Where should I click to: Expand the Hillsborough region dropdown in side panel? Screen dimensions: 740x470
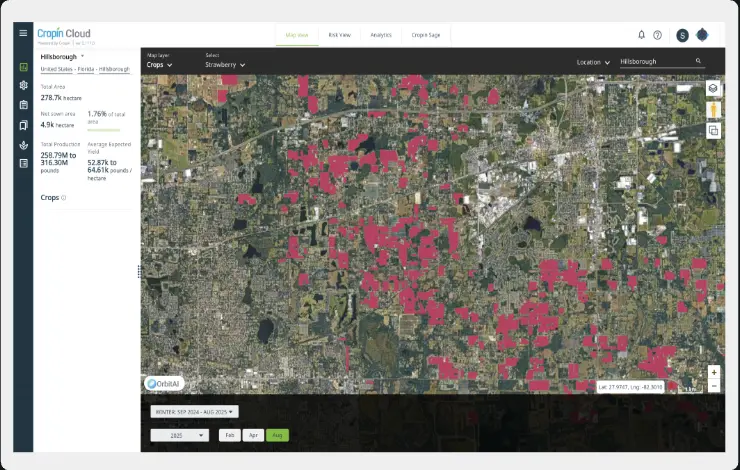(62, 57)
